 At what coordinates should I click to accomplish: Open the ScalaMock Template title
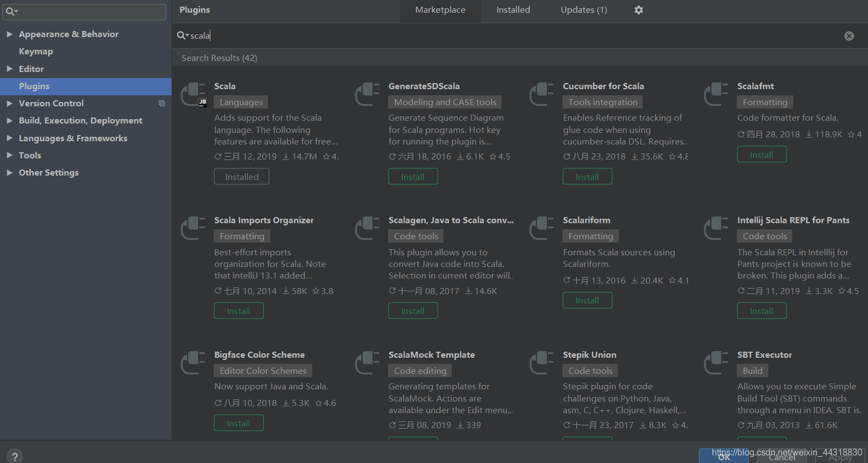pos(432,355)
